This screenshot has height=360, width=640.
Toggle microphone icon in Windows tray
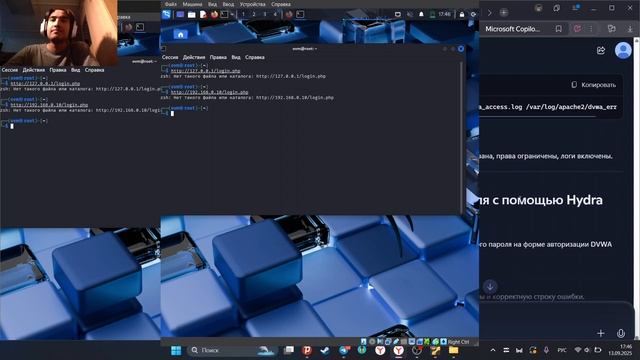[546, 350]
